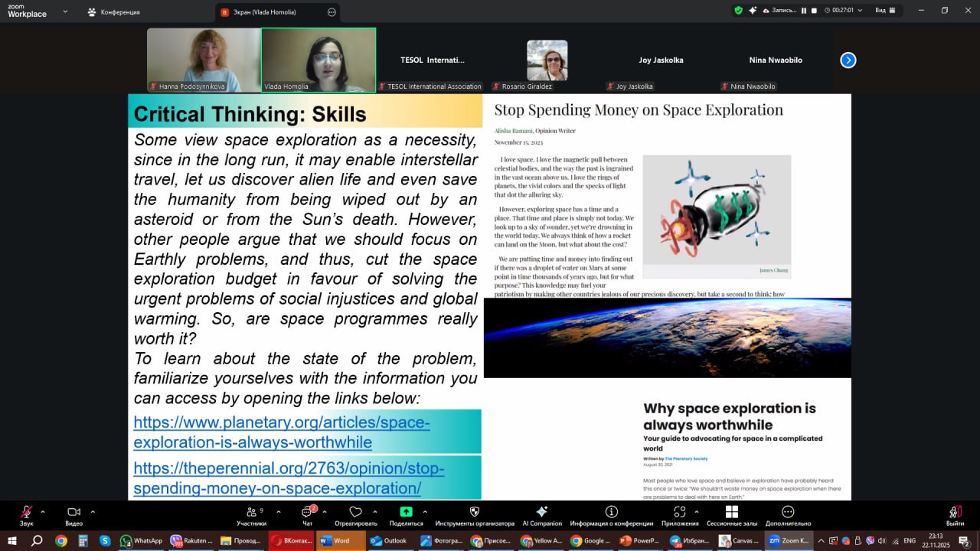
Task: Open the Чат chat panel
Action: click(x=308, y=512)
